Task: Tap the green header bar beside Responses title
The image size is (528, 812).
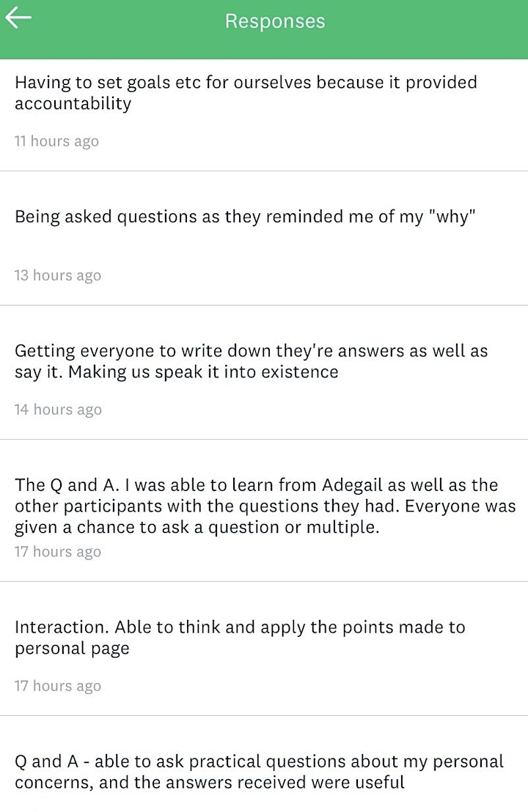Action: pyautogui.click(x=425, y=29)
